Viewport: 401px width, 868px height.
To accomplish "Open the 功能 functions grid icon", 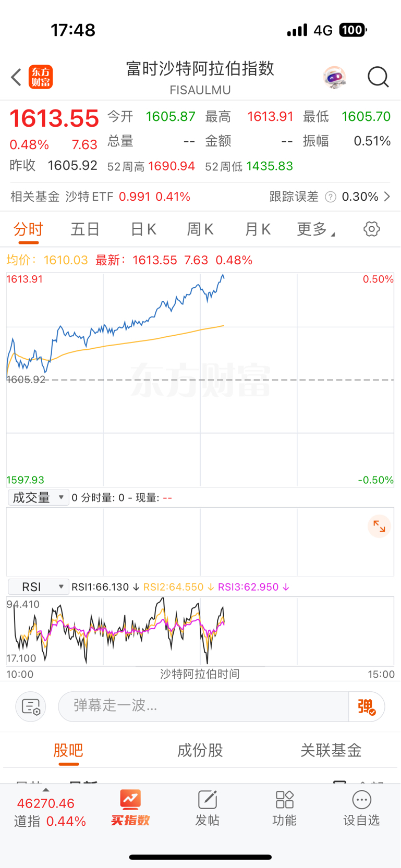I will 284,808.
